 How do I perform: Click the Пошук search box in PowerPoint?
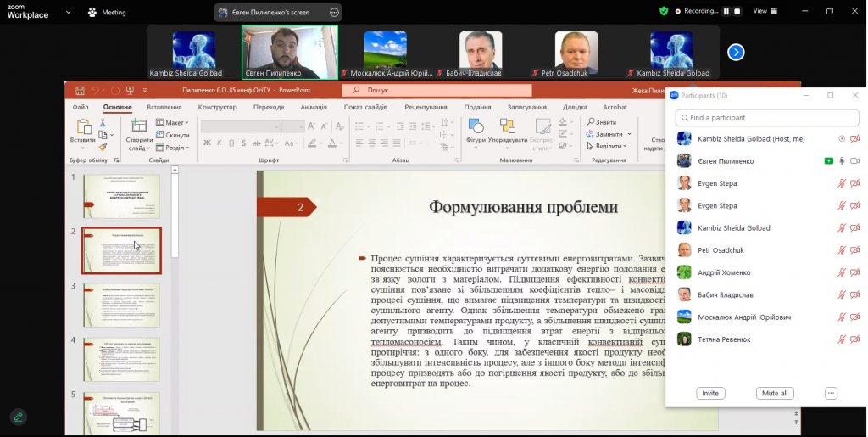click(x=437, y=90)
